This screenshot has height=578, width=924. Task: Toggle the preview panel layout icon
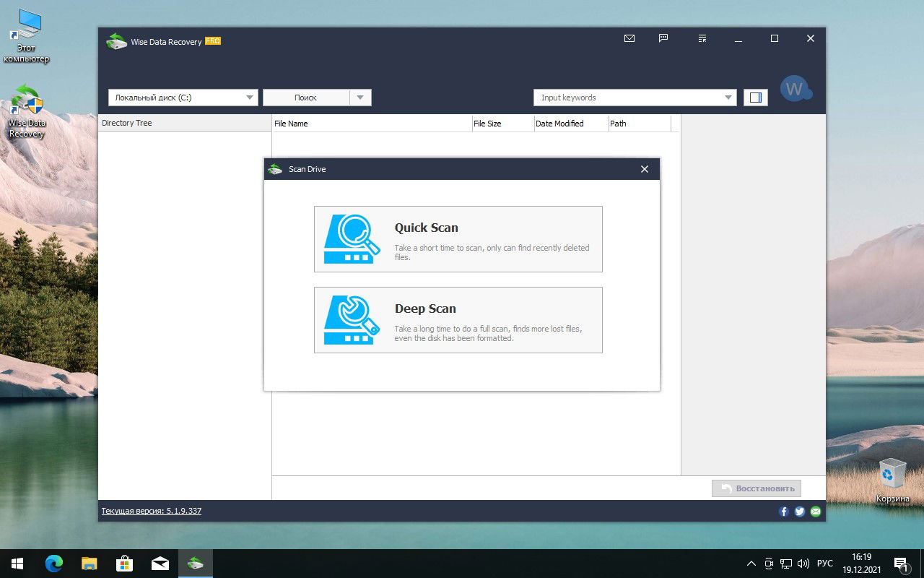(x=756, y=98)
